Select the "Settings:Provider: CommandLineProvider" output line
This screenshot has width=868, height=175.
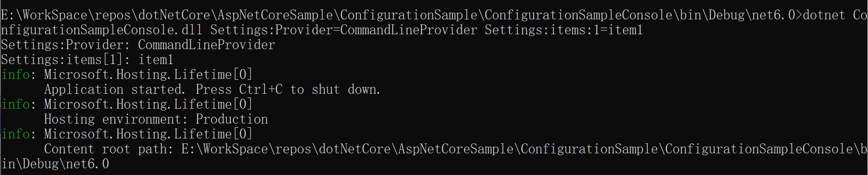[138, 45]
